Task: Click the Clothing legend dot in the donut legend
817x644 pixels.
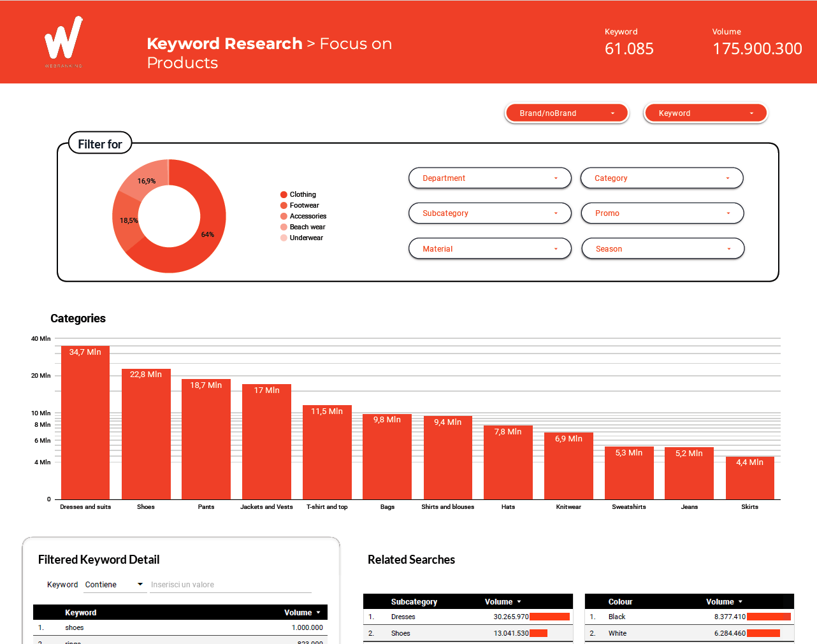Action: [282, 194]
